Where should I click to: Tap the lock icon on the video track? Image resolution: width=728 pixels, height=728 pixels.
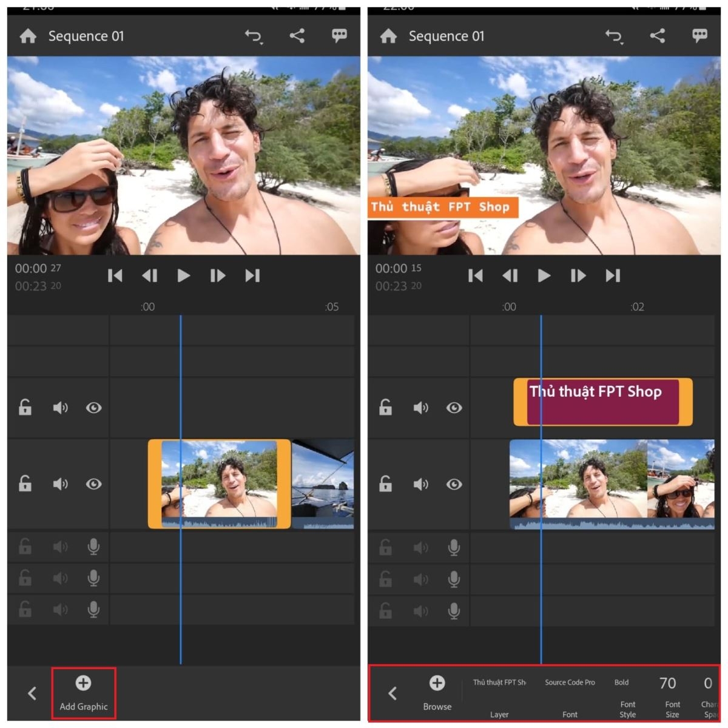click(24, 484)
